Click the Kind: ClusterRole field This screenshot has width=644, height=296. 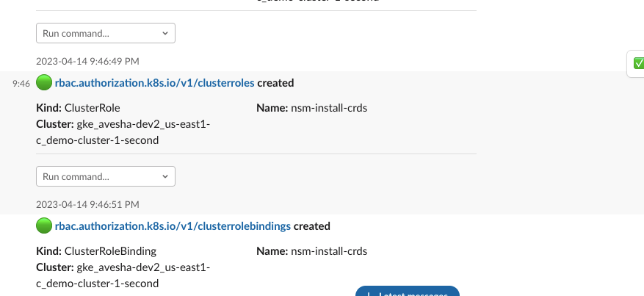point(78,108)
